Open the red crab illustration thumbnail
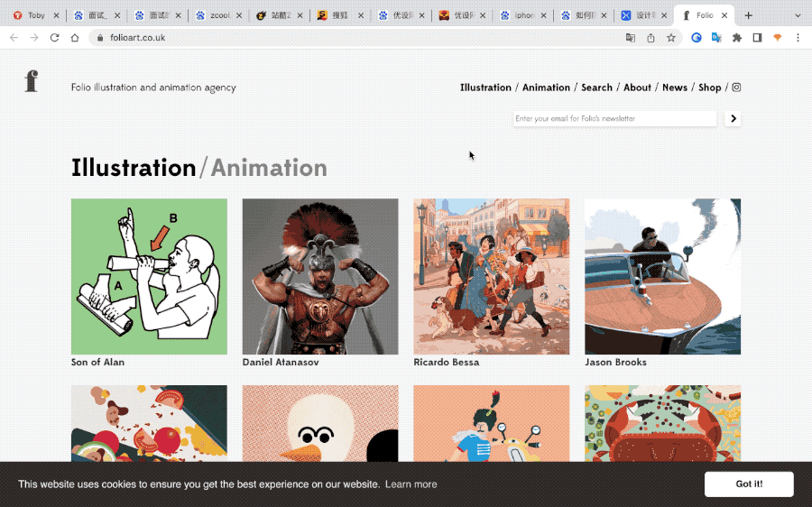 (x=663, y=424)
